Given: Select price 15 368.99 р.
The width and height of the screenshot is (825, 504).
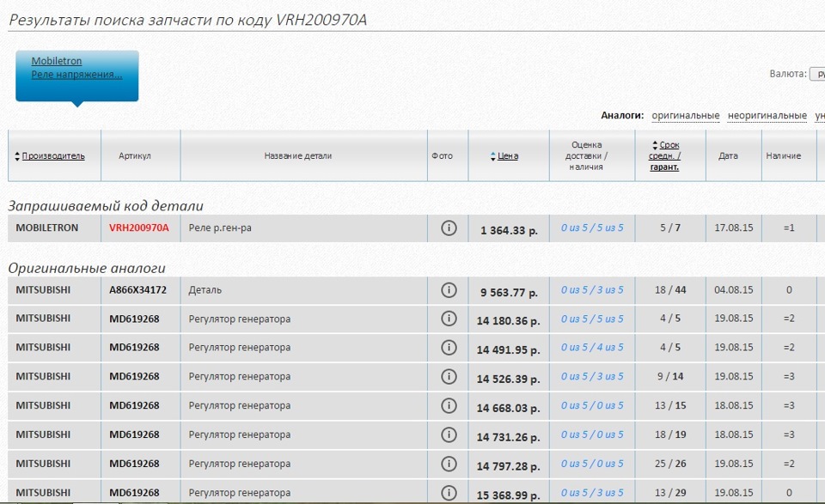Looking at the screenshot, I should (x=508, y=495).
